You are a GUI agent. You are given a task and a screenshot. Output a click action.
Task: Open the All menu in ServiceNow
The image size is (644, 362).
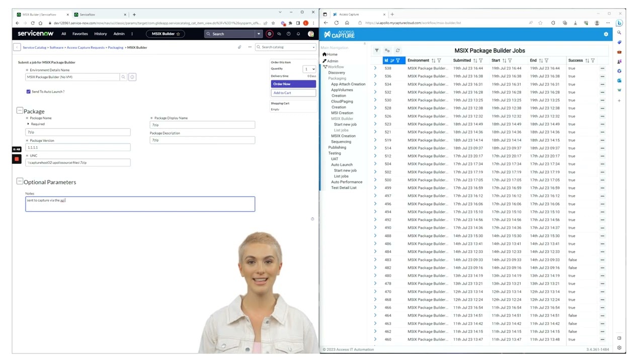(64, 34)
